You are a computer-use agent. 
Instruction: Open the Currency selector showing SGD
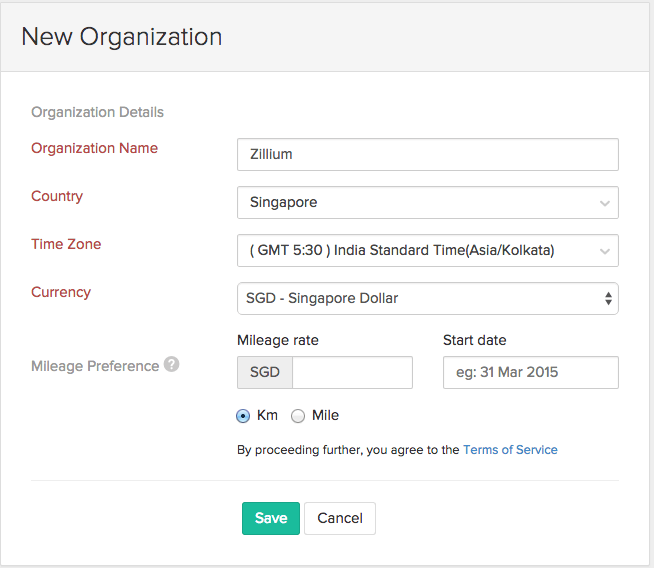tap(427, 298)
